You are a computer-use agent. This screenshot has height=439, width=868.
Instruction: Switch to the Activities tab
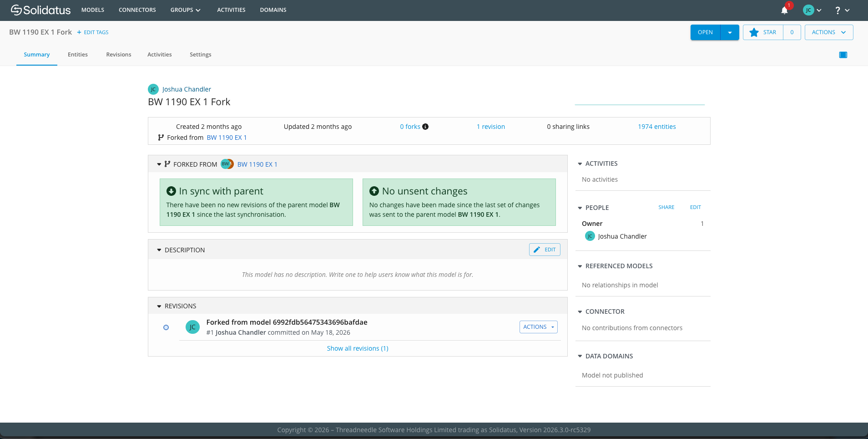[160, 55]
